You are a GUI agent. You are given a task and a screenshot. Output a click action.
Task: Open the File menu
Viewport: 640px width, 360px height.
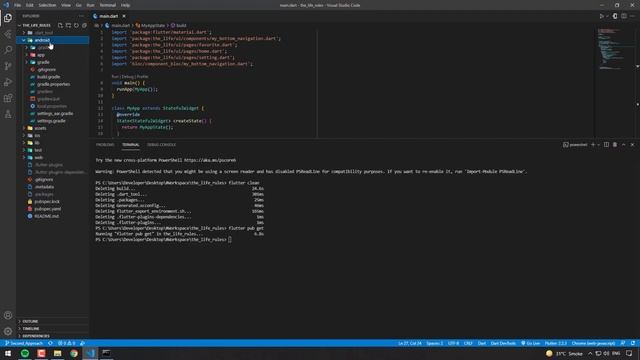[x=18, y=5]
